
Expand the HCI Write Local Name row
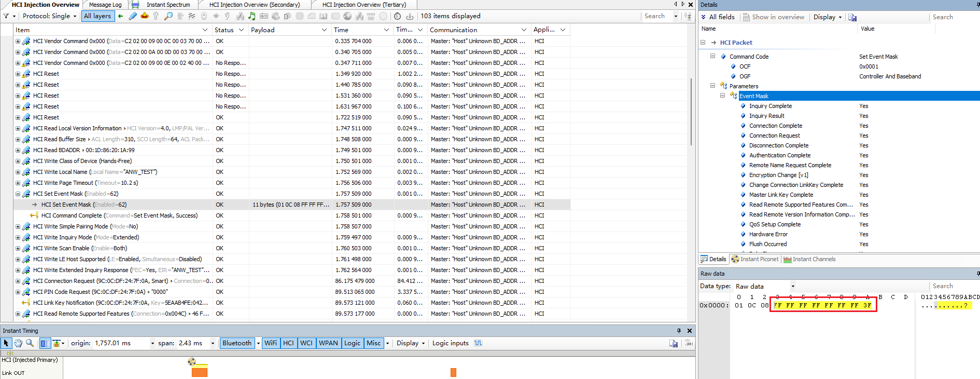tap(18, 172)
